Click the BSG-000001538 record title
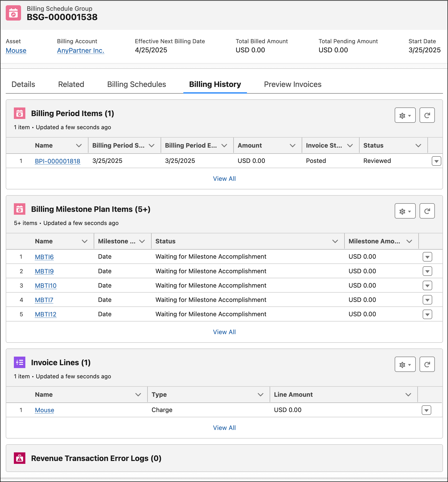The width and height of the screenshot is (448, 482). (62, 17)
